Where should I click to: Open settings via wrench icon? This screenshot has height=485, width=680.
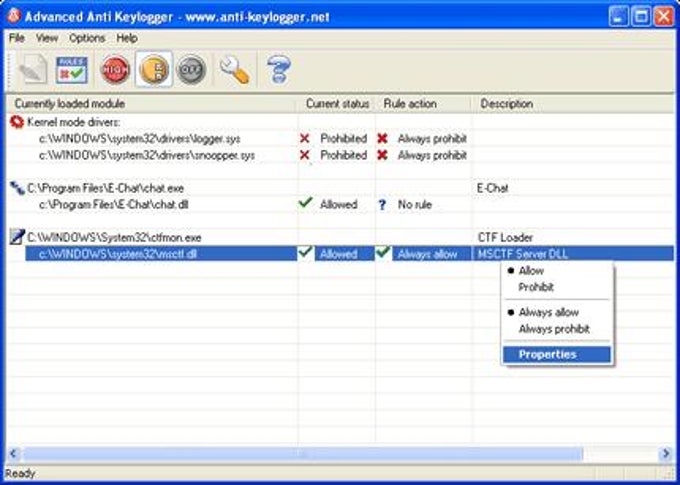coord(234,69)
